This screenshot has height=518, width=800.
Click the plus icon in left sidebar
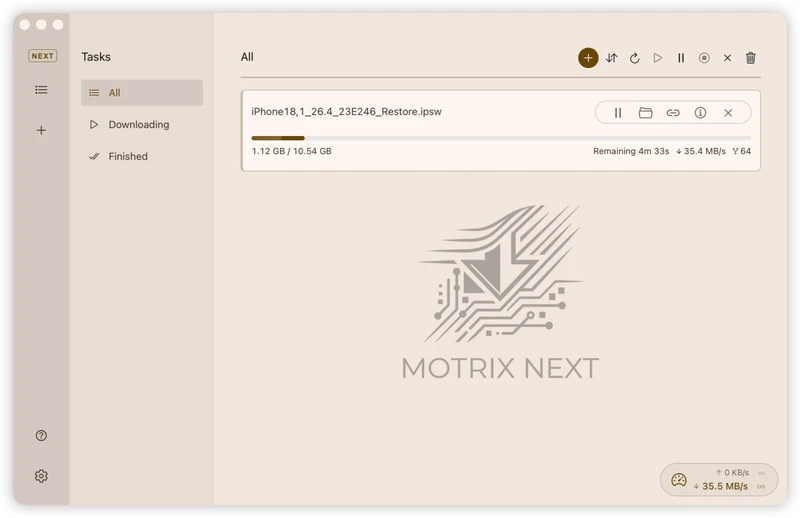coord(41,130)
